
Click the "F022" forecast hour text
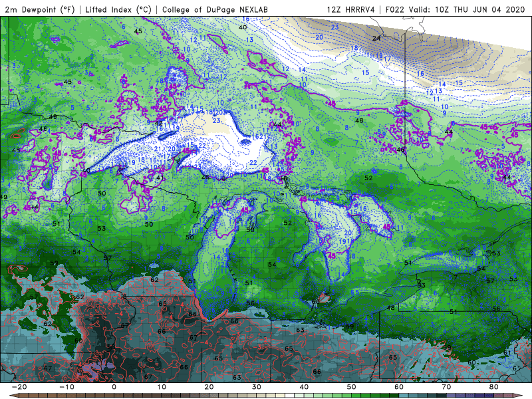(x=396, y=9)
